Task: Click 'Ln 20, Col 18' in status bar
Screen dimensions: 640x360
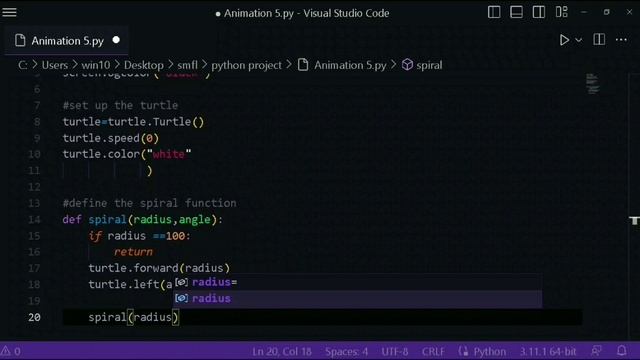Action: point(282,351)
